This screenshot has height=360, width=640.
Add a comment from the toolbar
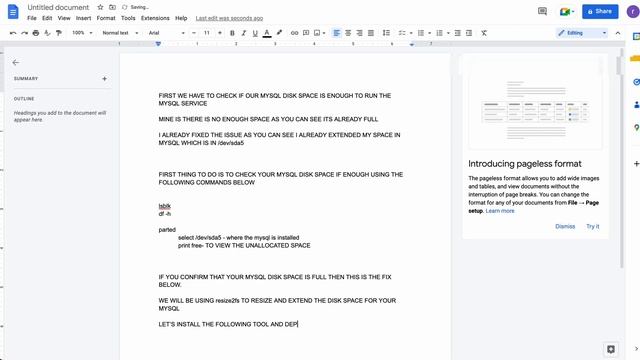pyautogui.click(x=306, y=33)
